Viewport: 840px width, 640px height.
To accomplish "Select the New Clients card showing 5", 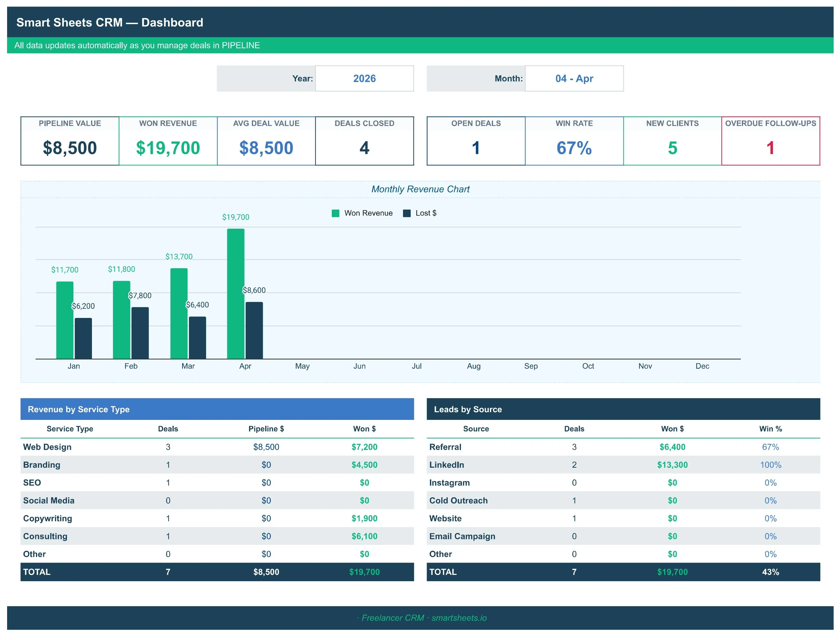I will tap(672, 141).
